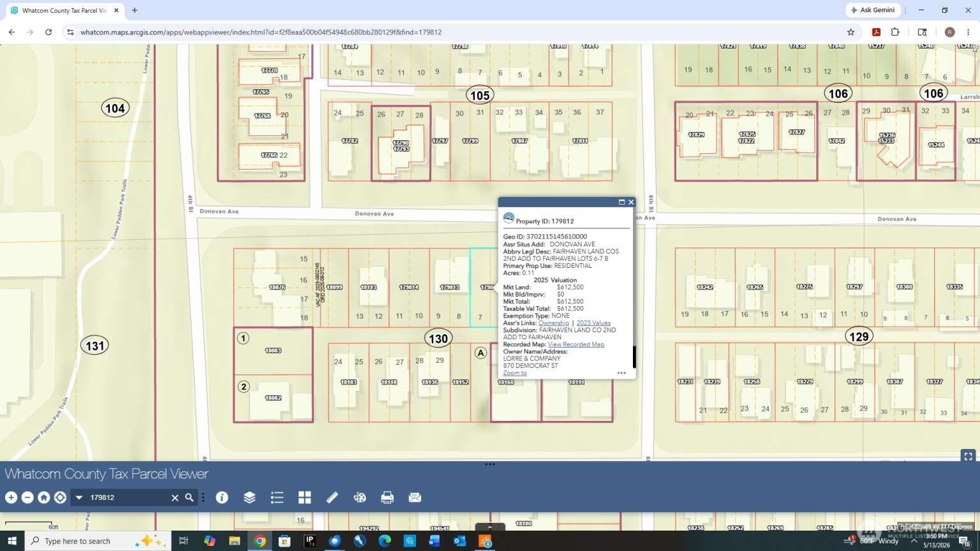Viewport: 980px width, 551px height.
Task: Clear the search box with the X
Action: point(175,497)
